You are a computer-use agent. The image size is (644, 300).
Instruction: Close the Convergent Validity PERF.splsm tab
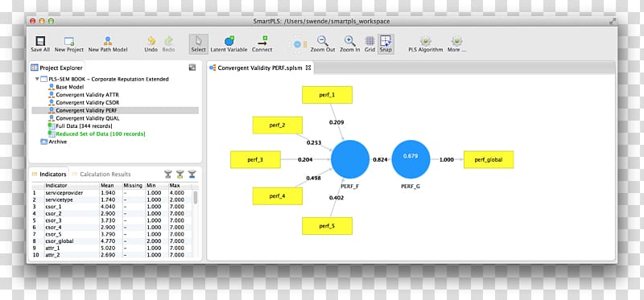click(308, 68)
